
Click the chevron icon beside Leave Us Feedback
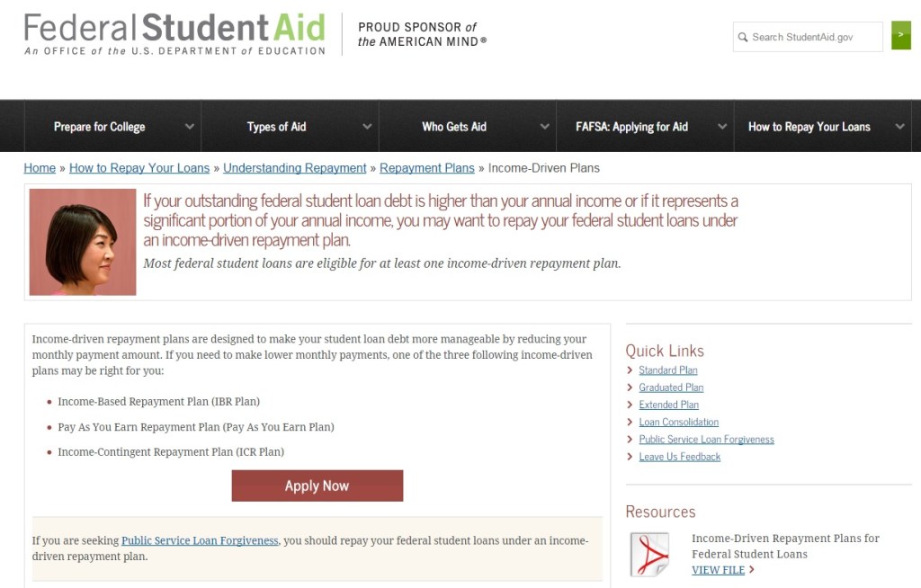(x=630, y=457)
